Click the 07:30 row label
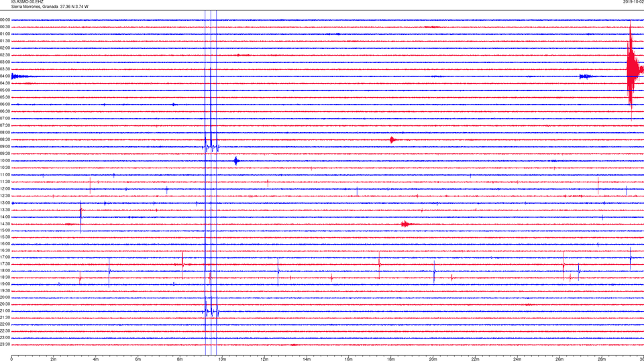This screenshot has height=362, width=644. 5,125
